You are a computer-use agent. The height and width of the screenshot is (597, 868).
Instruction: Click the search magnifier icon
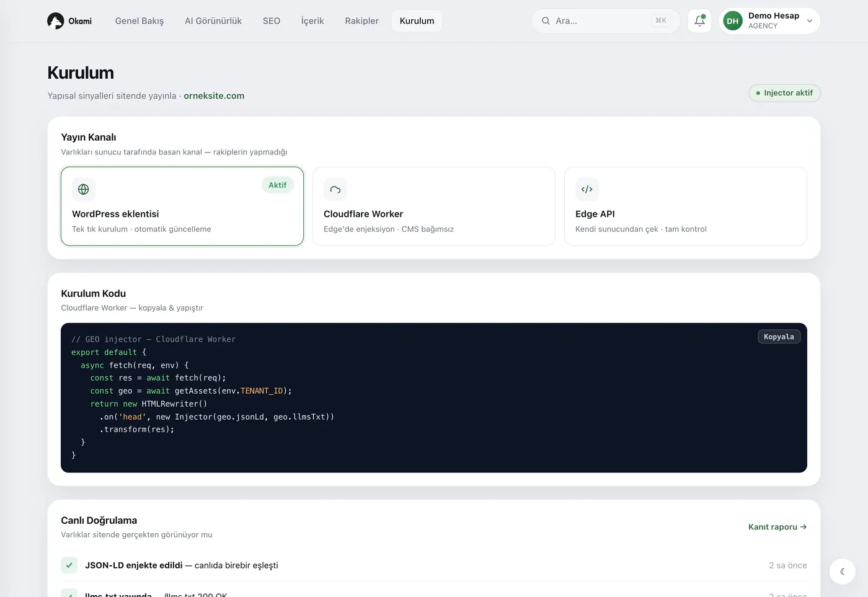pos(546,21)
